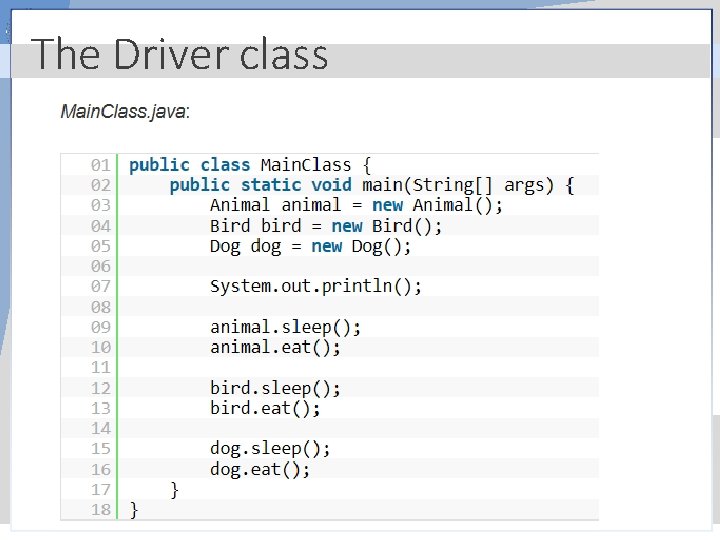Click the "public static void main(String[] args) {" line

pyautogui.click(x=372, y=186)
